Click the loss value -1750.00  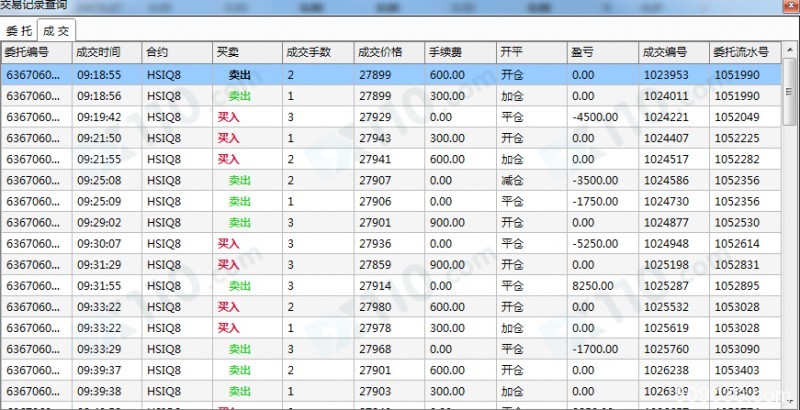tap(595, 201)
